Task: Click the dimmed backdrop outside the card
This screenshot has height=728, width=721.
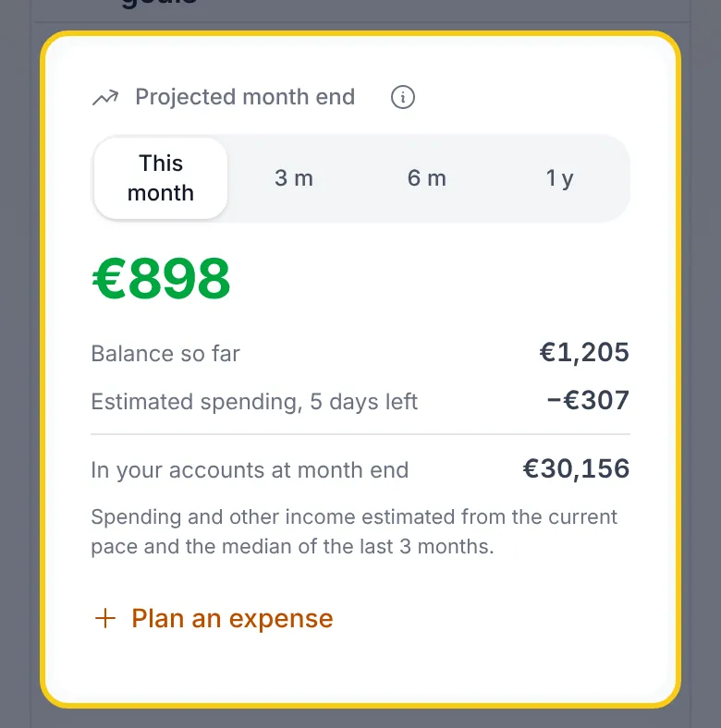Action: (18, 371)
